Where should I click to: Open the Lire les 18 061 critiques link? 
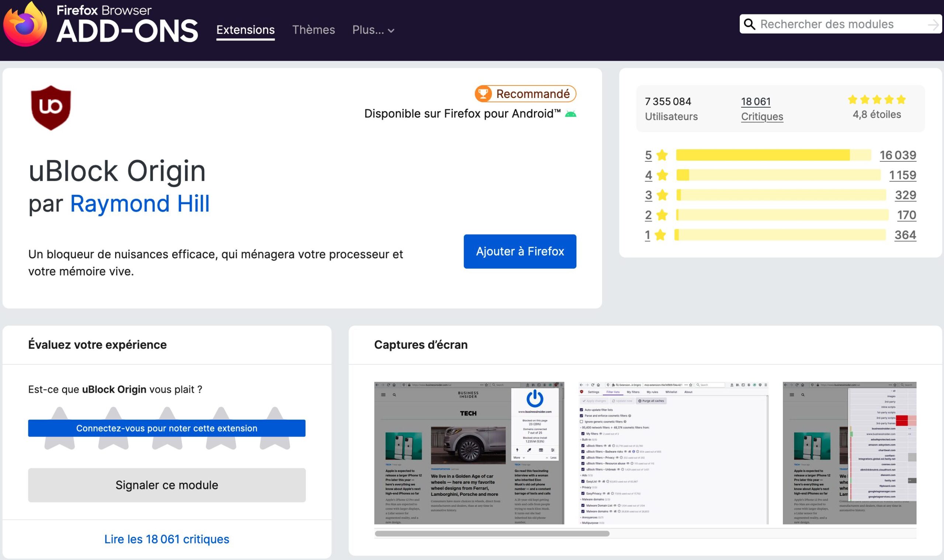pyautogui.click(x=167, y=539)
